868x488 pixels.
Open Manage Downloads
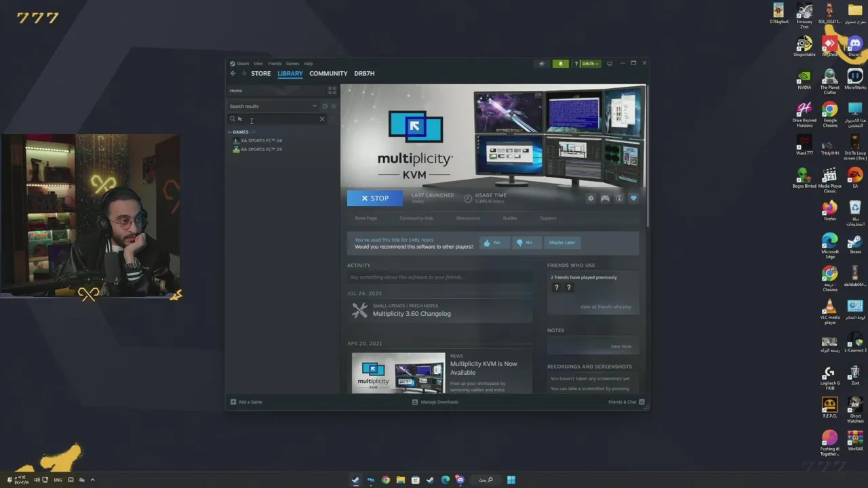pyautogui.click(x=435, y=402)
